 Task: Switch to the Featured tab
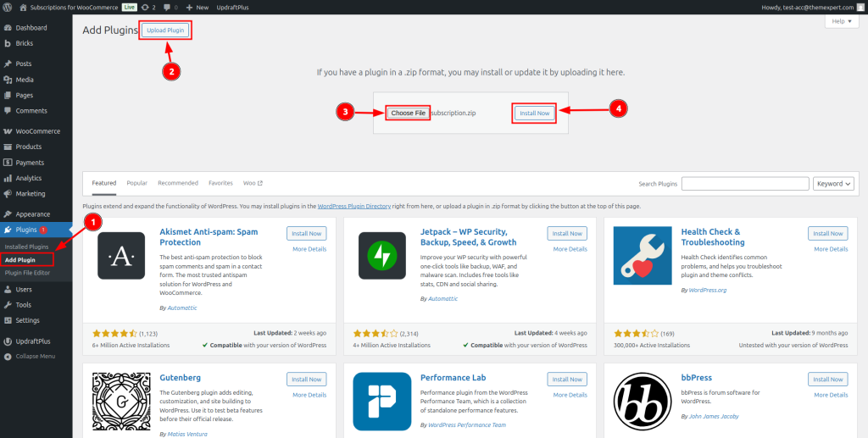point(104,183)
